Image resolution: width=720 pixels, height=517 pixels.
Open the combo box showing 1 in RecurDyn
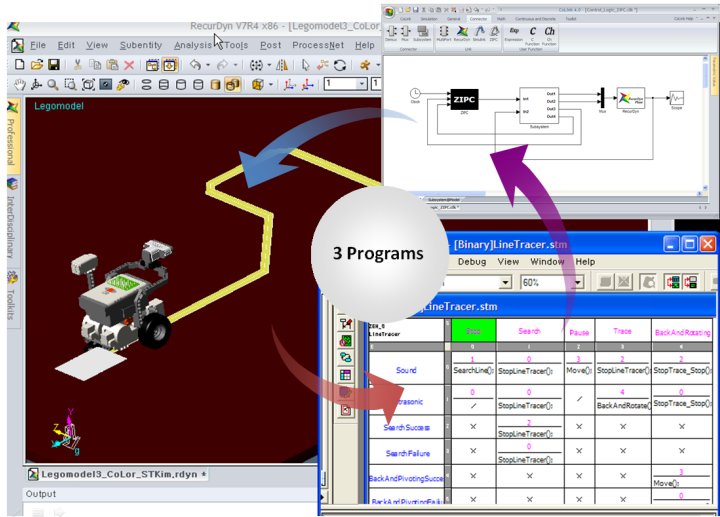[346, 84]
